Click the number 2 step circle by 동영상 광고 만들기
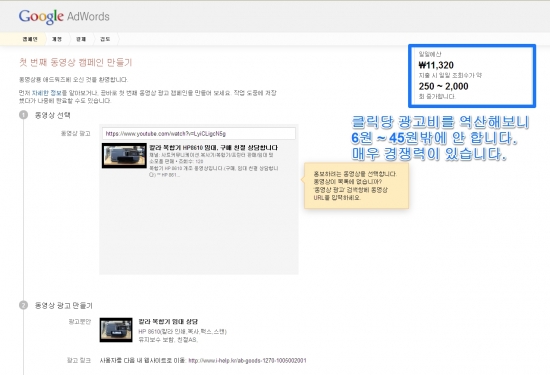 pyautogui.click(x=24, y=305)
